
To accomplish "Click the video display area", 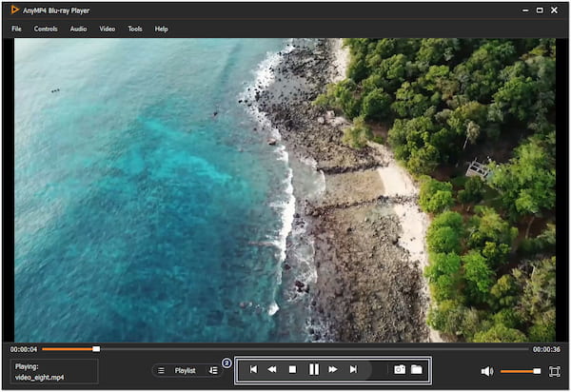I will pos(285,190).
